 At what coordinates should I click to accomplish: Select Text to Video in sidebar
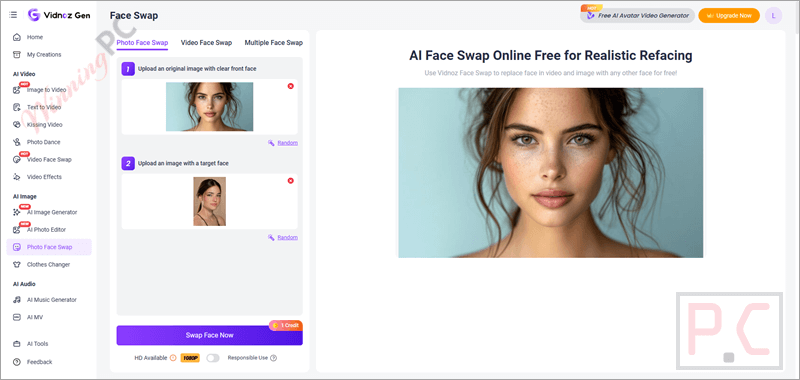(x=44, y=107)
